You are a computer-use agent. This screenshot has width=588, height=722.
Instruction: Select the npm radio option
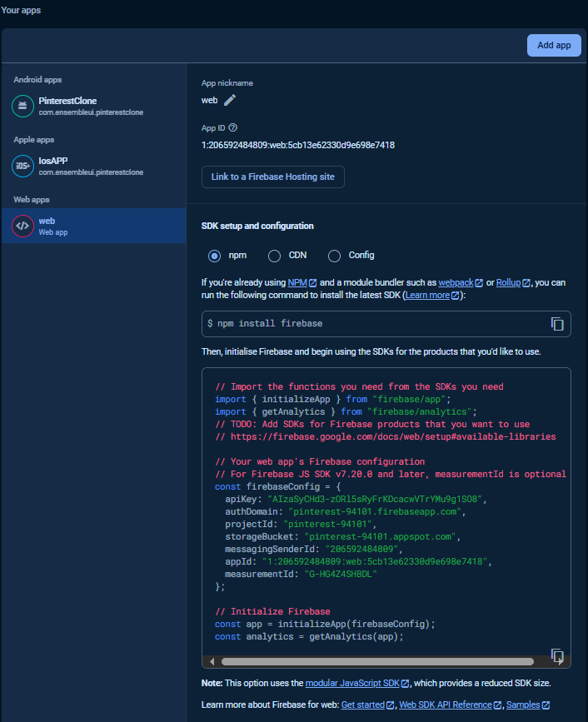pyautogui.click(x=214, y=256)
